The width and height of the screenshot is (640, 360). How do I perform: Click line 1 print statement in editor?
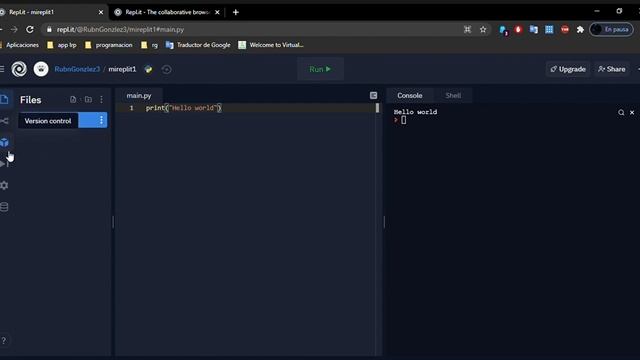click(184, 108)
